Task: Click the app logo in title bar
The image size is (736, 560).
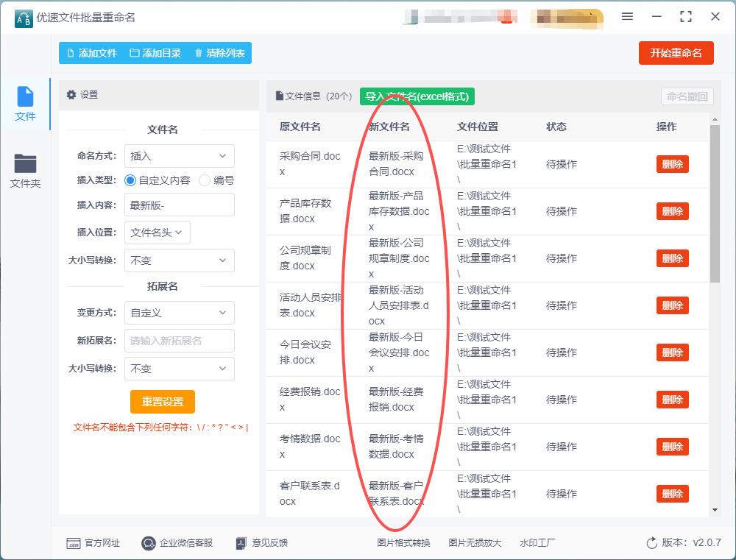Action: click(23, 17)
